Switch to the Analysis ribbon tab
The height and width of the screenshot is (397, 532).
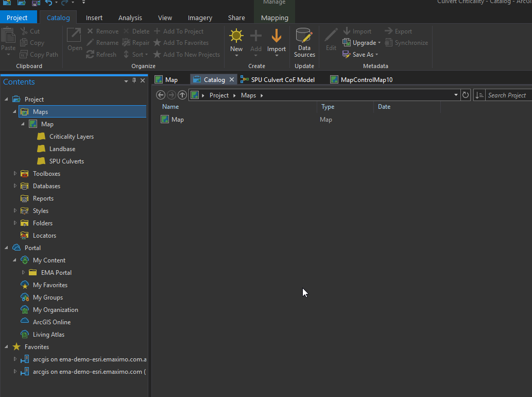130,18
